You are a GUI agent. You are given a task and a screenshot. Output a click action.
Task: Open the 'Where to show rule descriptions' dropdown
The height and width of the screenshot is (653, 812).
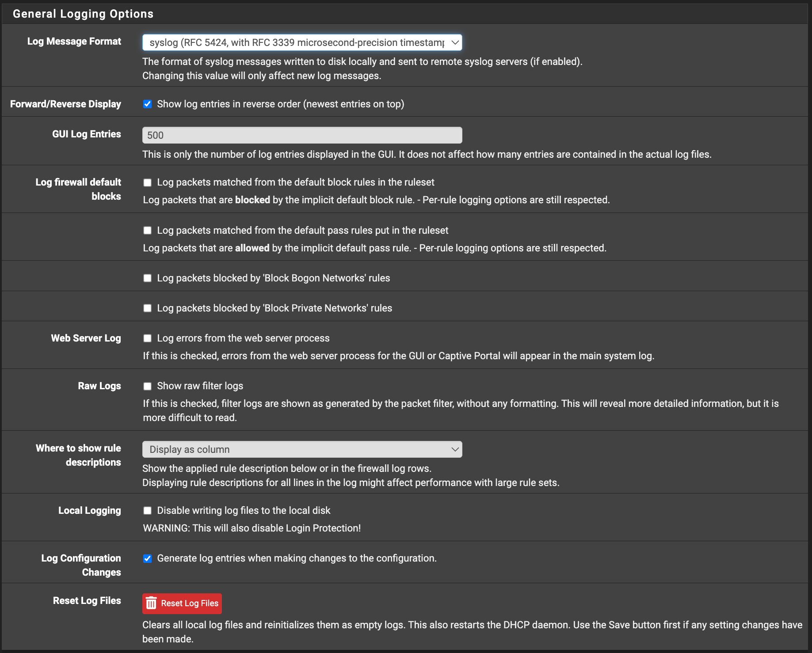click(302, 449)
